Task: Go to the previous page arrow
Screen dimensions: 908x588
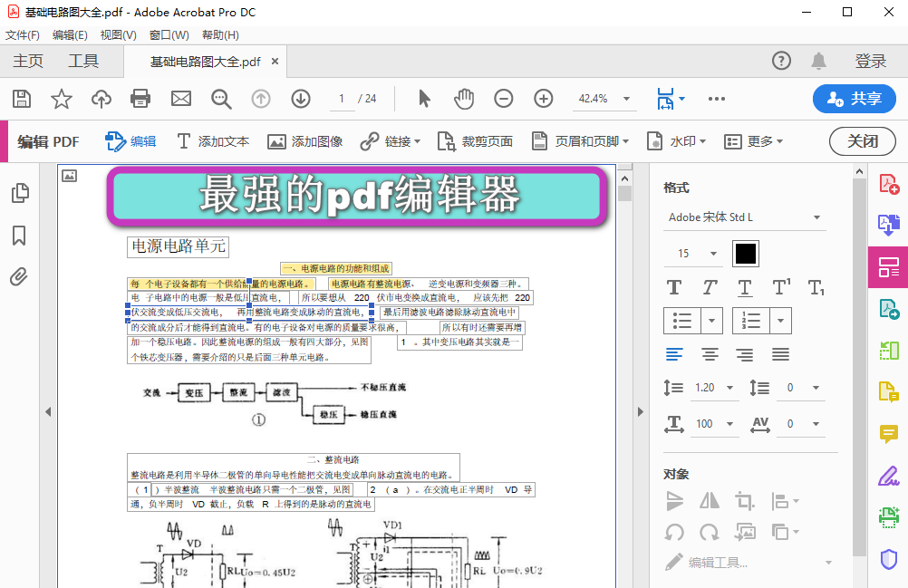Action: point(261,99)
